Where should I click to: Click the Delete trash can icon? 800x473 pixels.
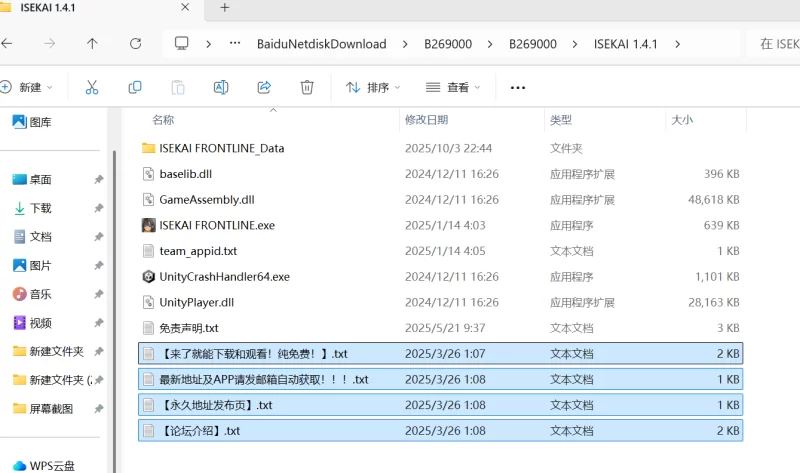coord(307,87)
